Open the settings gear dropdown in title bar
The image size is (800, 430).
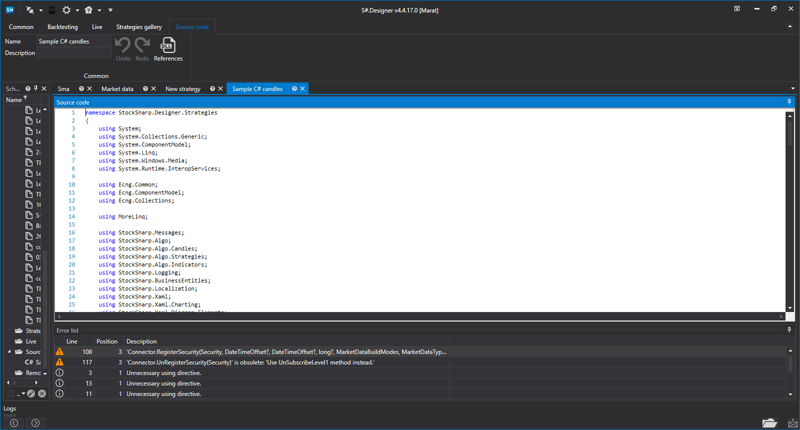(68, 10)
